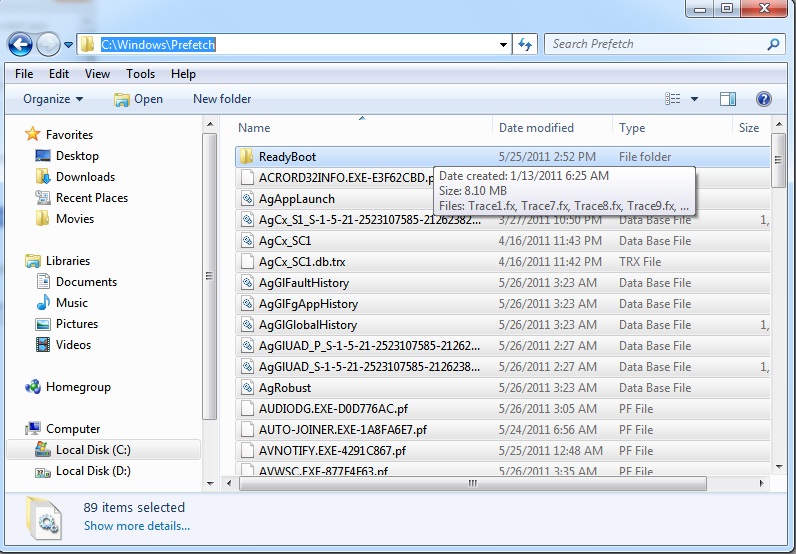Select the AgGlGlobalHistory file

tap(503, 324)
